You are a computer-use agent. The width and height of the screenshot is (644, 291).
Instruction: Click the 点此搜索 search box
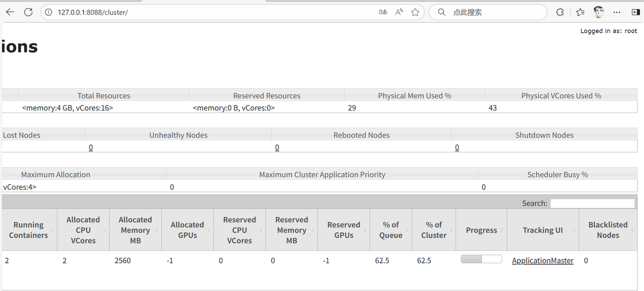point(487,12)
